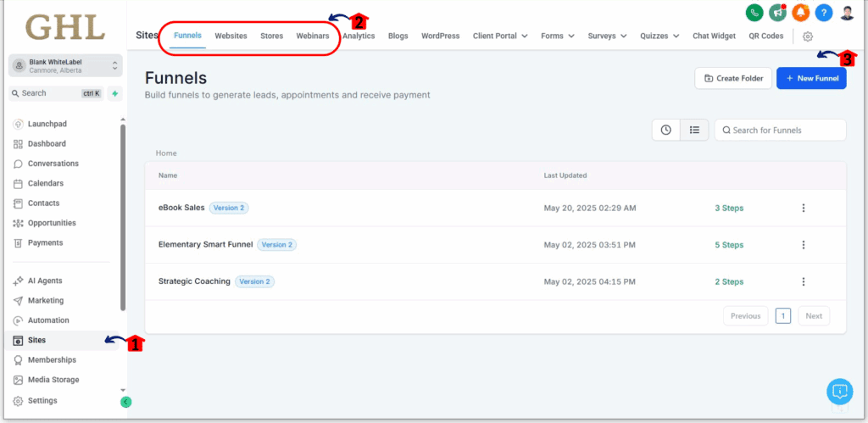Open the WordPress tab
868x423 pixels.
tap(441, 36)
